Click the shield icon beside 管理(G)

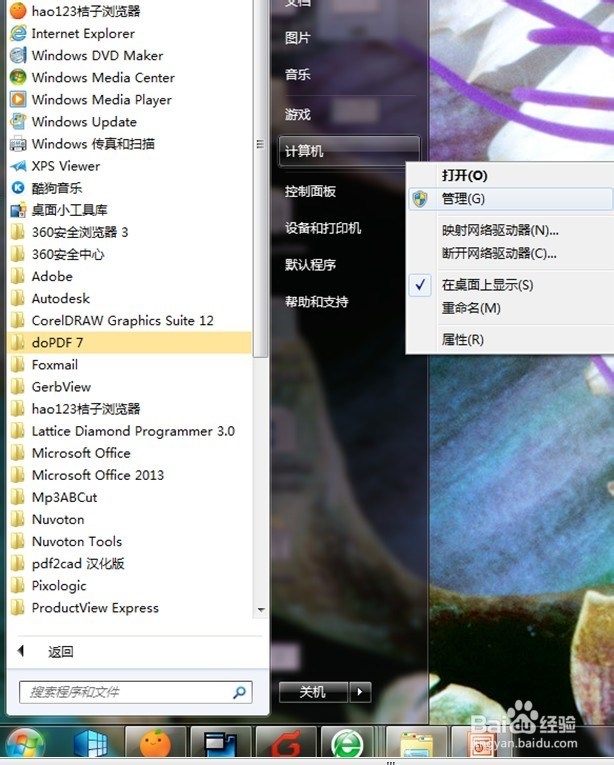coord(420,199)
